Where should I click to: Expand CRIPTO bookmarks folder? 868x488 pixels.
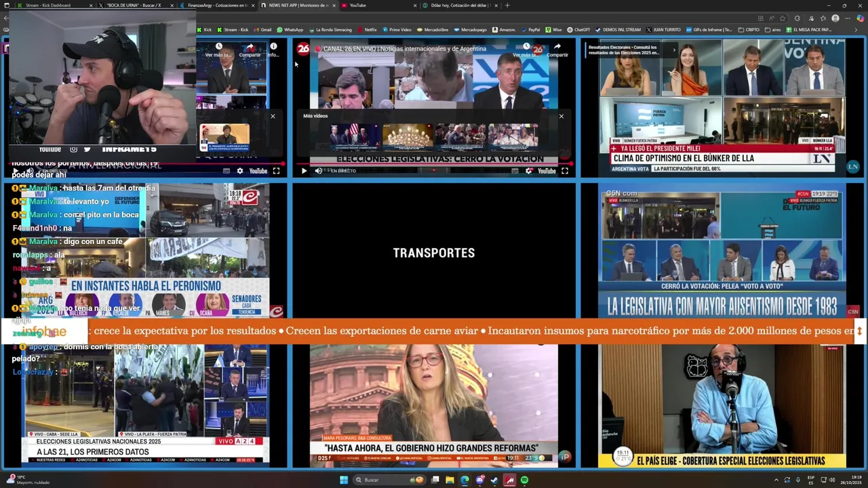pyautogui.click(x=749, y=30)
